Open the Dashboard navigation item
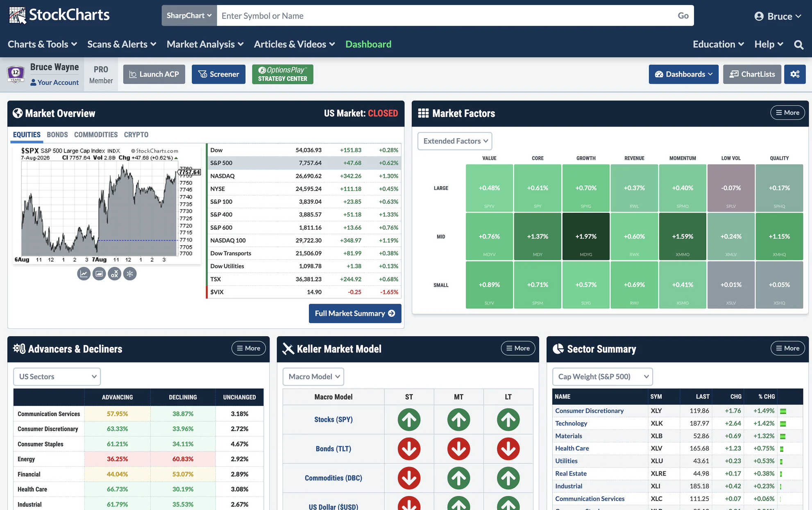Screen dimensions: 812x510 [368, 44]
